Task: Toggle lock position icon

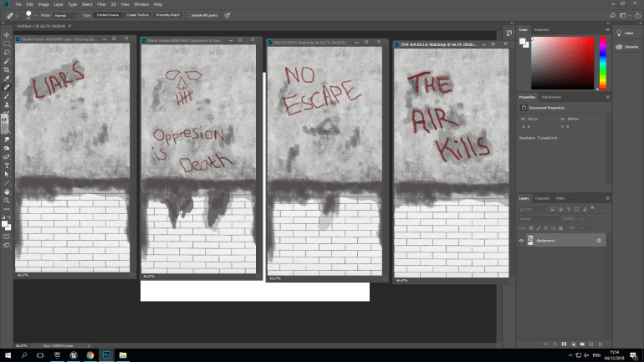Action: pyautogui.click(x=546, y=227)
